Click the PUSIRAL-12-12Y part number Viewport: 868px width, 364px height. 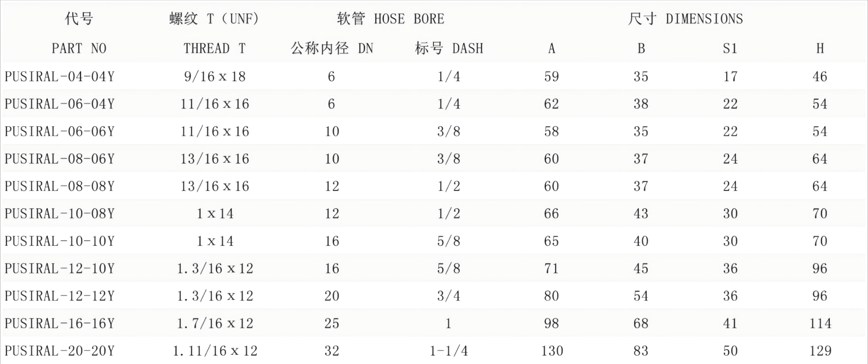[59, 296]
